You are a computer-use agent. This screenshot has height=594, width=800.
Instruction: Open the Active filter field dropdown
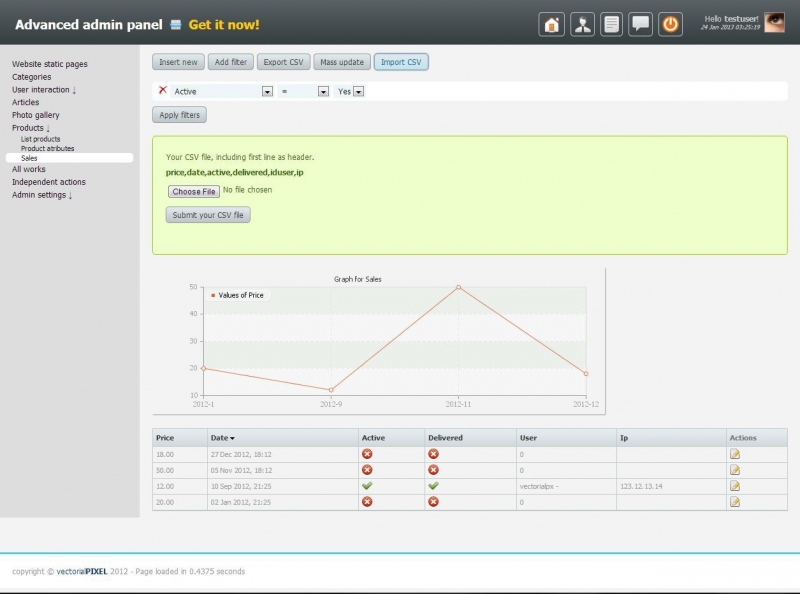[x=267, y=91]
